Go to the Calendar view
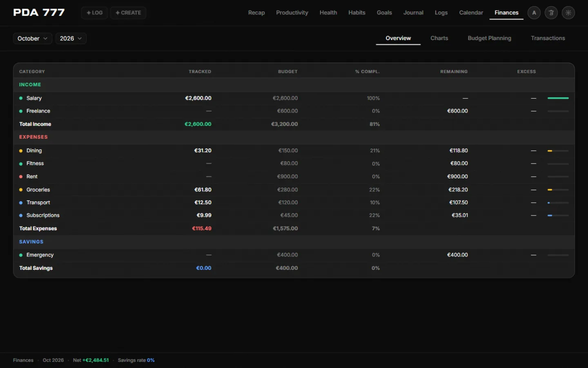The image size is (588, 368). 471,13
